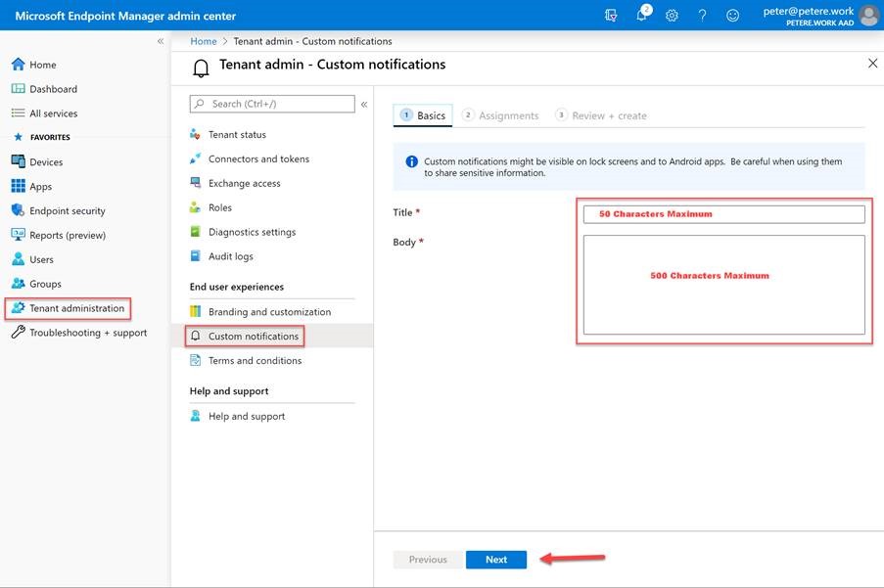Image resolution: width=884 pixels, height=588 pixels.
Task: Click the Endpoint security shield icon
Action: [x=18, y=211]
